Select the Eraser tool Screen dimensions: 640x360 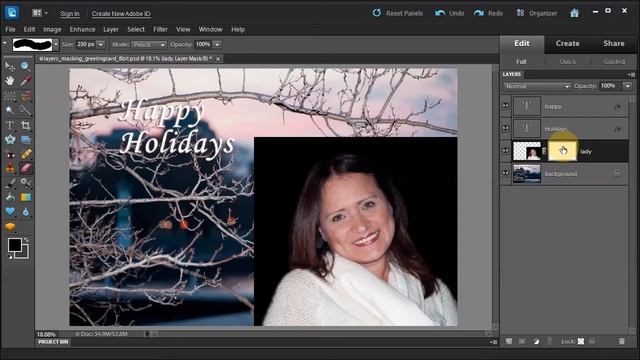(x=25, y=168)
